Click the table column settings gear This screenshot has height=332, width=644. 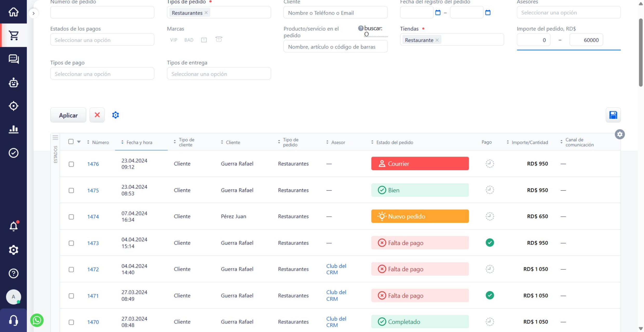click(620, 134)
